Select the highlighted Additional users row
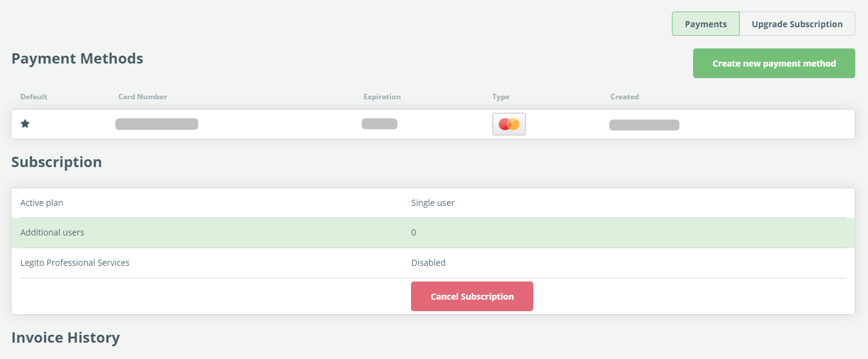The width and height of the screenshot is (868, 359). pyautogui.click(x=433, y=232)
